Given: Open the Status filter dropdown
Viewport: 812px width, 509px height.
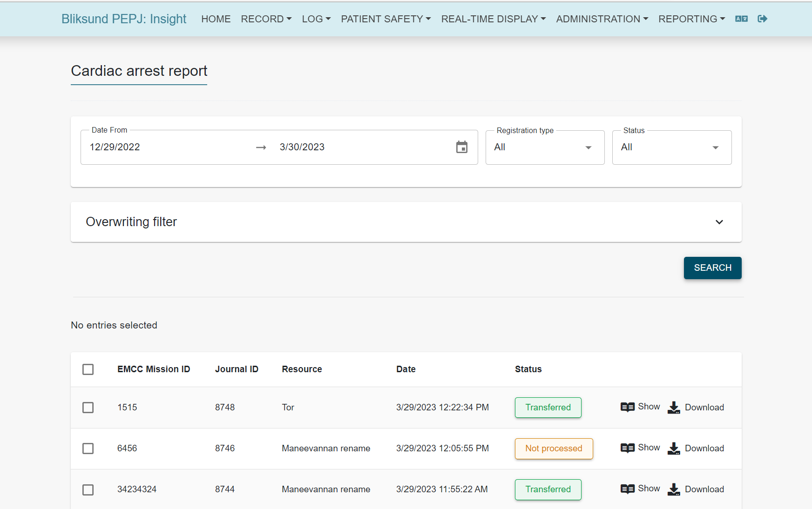Looking at the screenshot, I should (672, 147).
